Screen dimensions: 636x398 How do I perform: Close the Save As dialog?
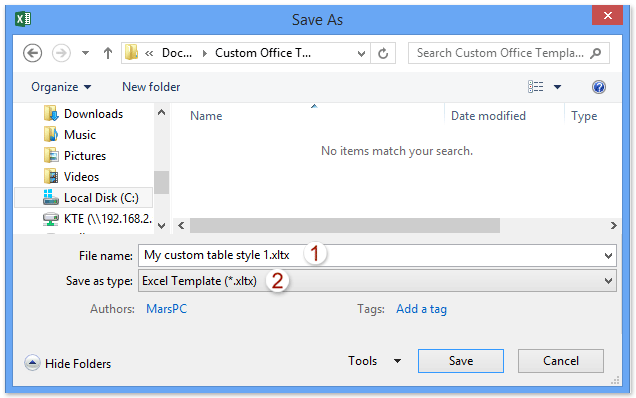(x=607, y=15)
